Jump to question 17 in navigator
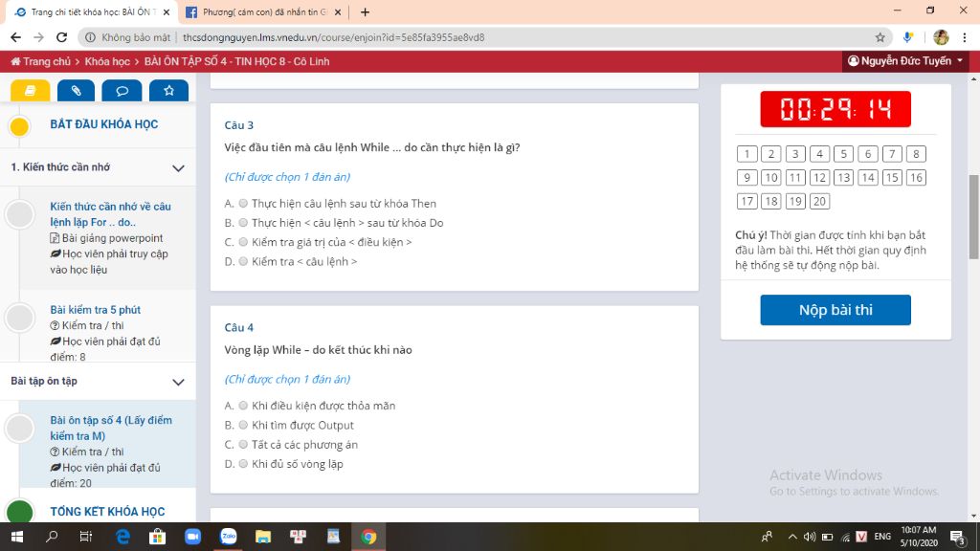This screenshot has height=551, width=980. (746, 201)
